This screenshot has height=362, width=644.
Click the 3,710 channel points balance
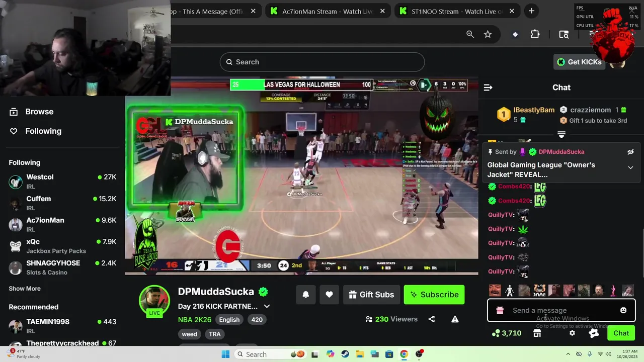point(507,333)
